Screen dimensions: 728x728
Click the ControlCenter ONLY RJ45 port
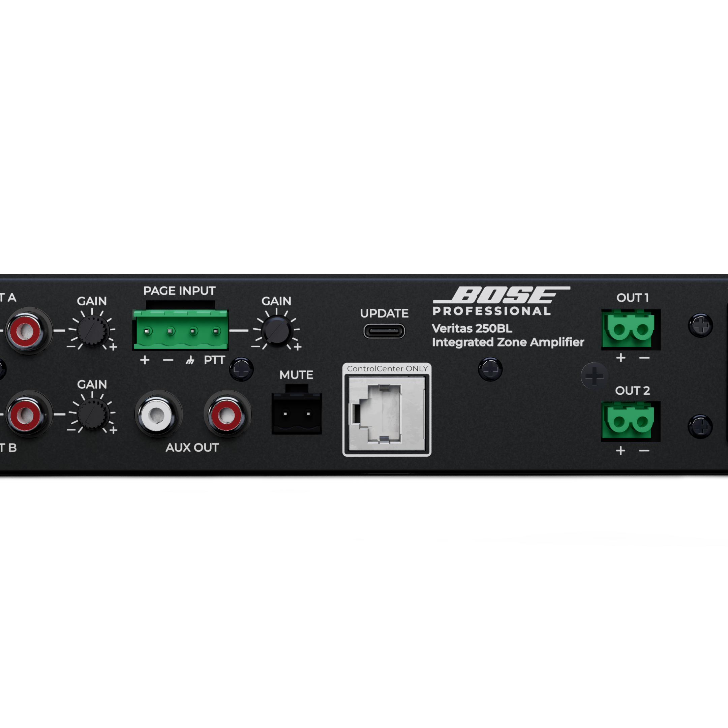click(387, 414)
